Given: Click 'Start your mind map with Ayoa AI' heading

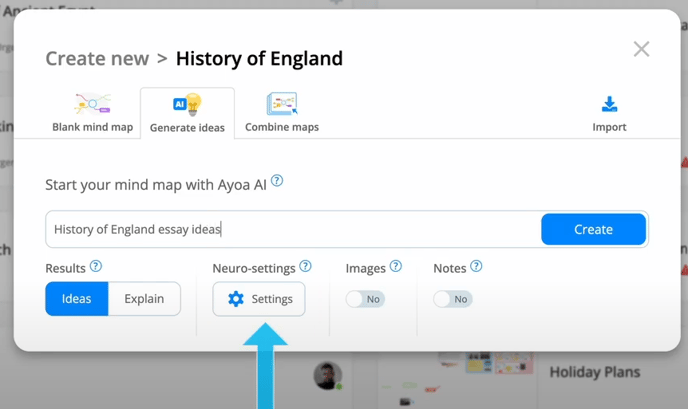Looking at the screenshot, I should point(156,185).
